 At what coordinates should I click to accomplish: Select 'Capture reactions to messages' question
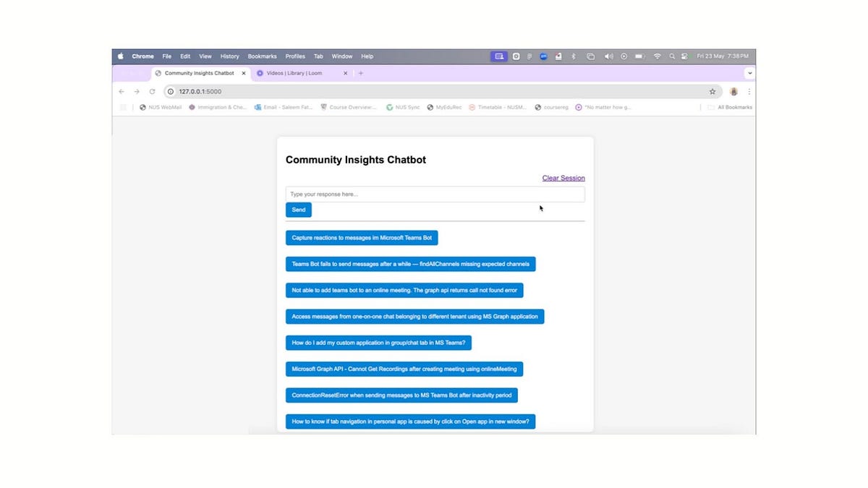click(362, 238)
